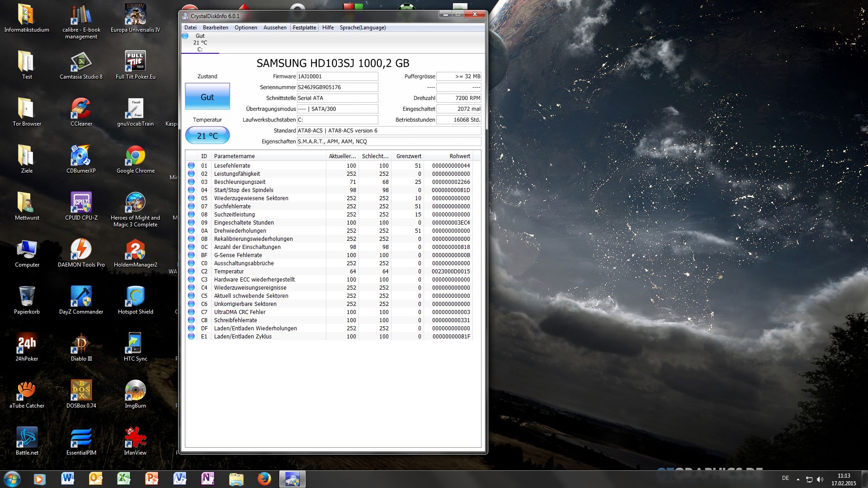
Task: Click the blue status orb for Lesefehlerrate
Action: 191,166
